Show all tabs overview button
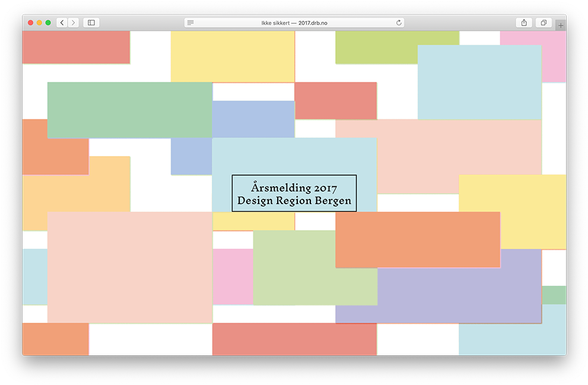588x385 pixels. [543, 23]
